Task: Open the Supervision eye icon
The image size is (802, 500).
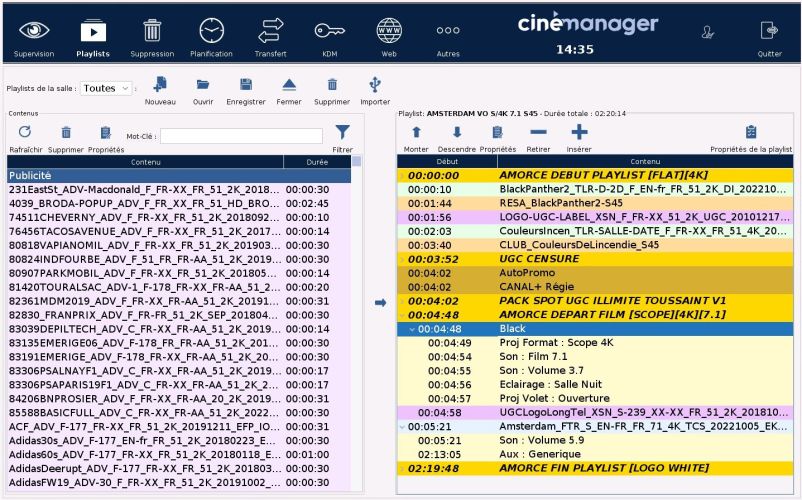Action: pos(34,31)
